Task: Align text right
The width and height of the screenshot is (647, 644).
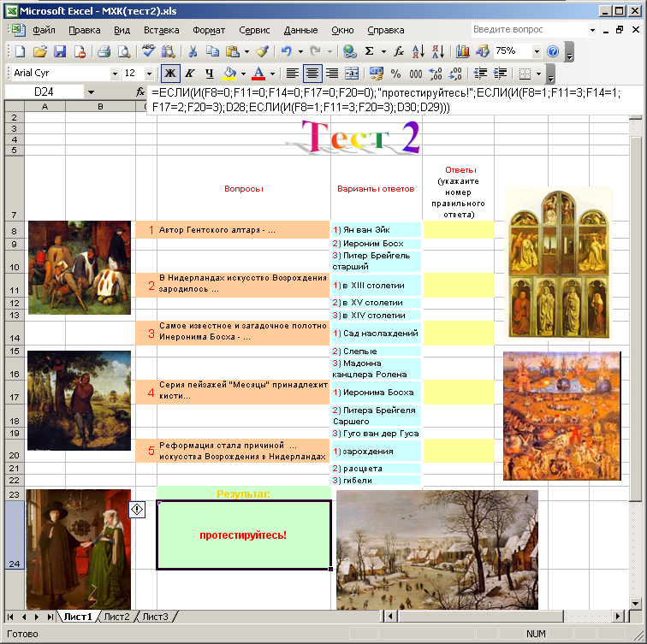Action: [x=332, y=74]
